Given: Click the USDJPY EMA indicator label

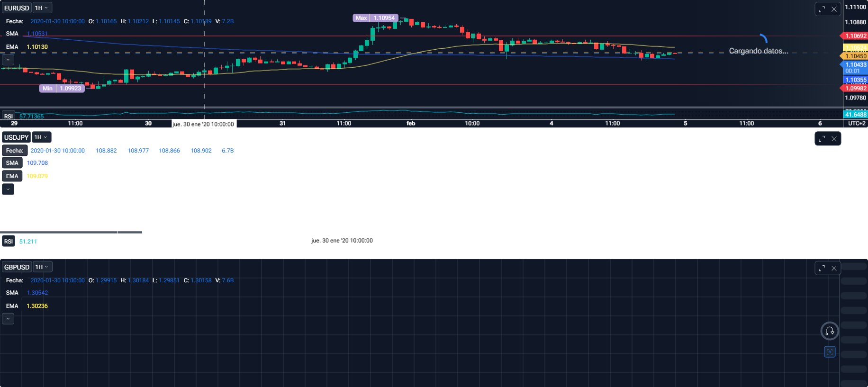Looking at the screenshot, I should coord(12,176).
